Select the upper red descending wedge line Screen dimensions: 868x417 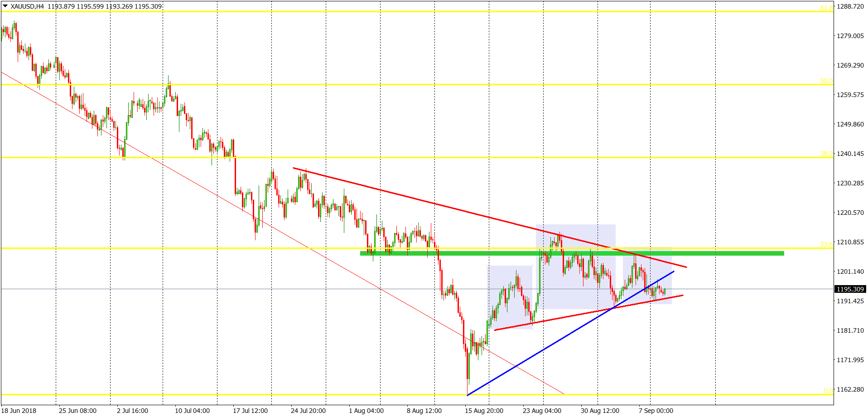pos(490,218)
